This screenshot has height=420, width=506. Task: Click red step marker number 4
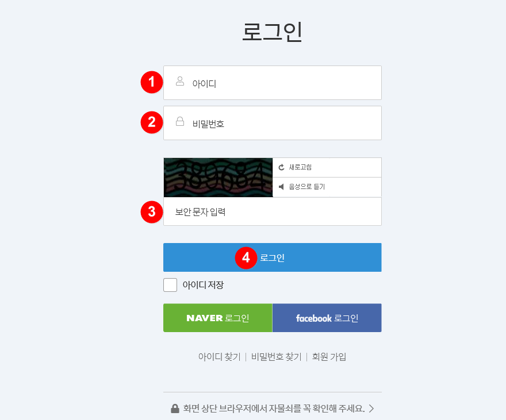click(x=246, y=257)
